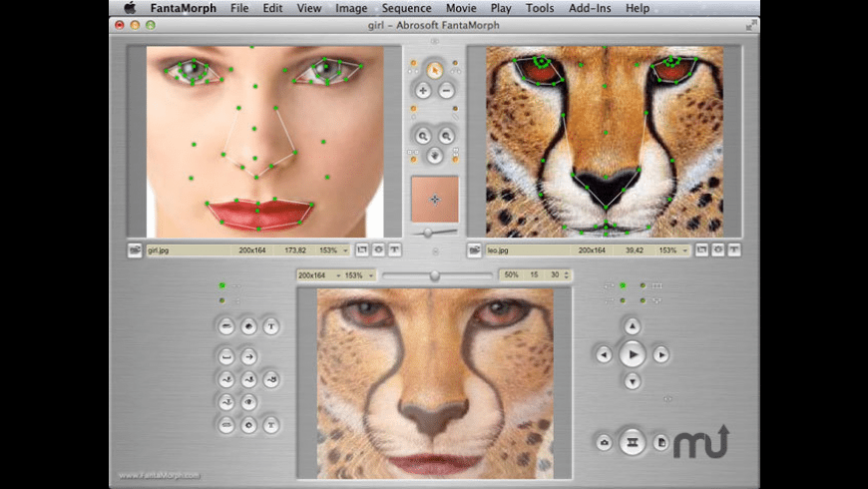Click the T button in bottom tool row

271,425
